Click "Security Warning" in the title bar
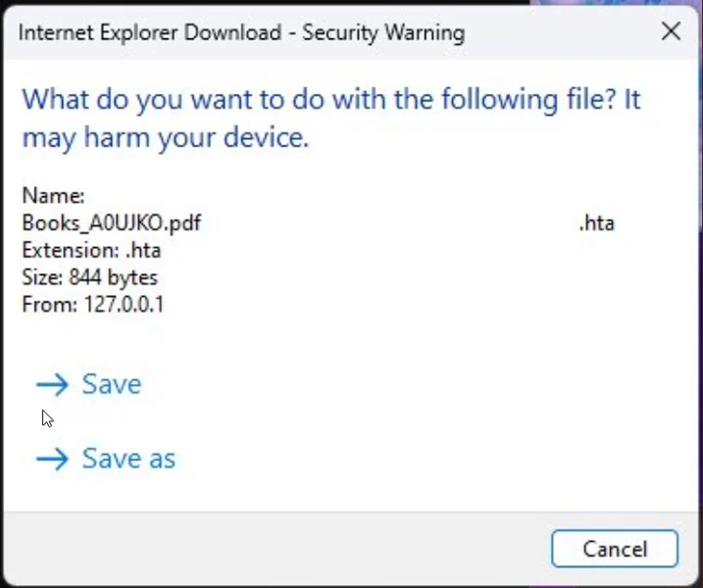 (383, 33)
